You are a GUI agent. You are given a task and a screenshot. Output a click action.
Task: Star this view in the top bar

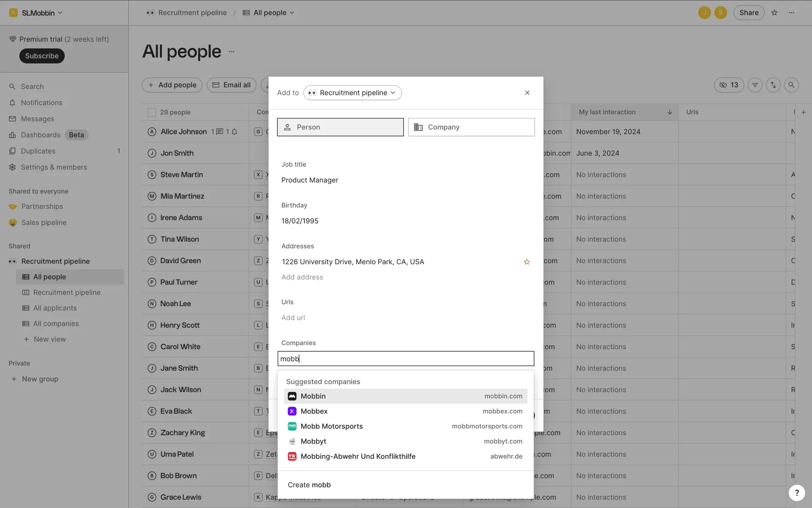click(x=774, y=13)
